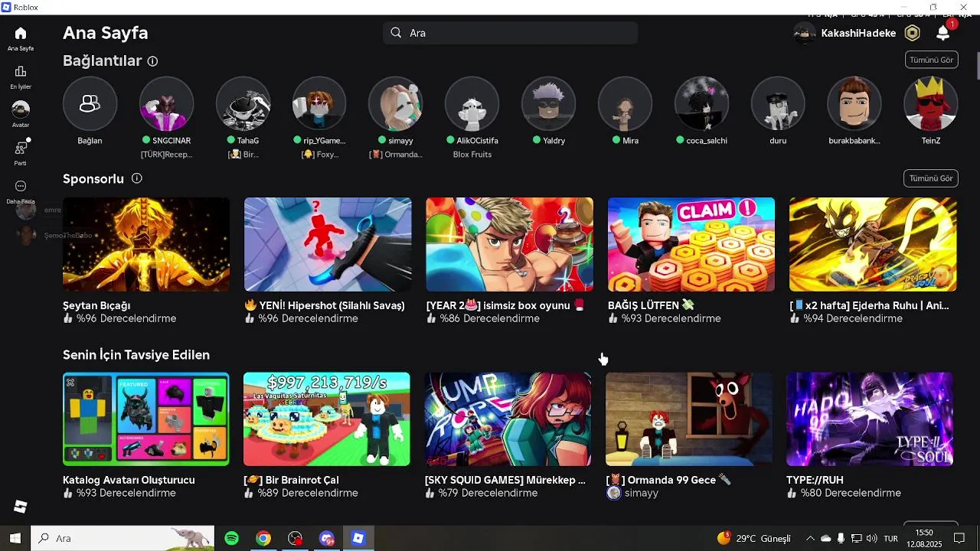Screen dimensions: 980x551
Task: Open Bir Brainrot Çal thumbnail
Action: point(327,419)
